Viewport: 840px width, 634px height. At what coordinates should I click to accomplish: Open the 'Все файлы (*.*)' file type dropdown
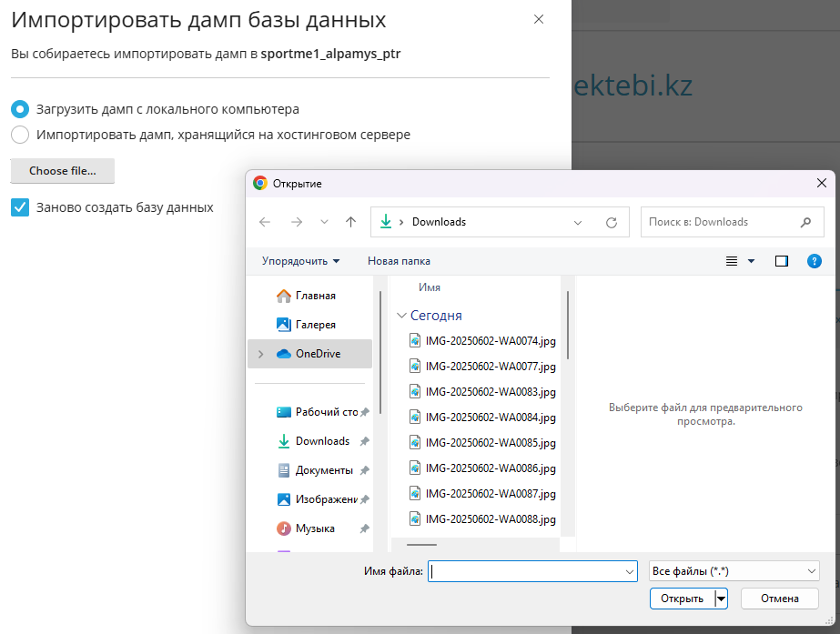click(734, 571)
